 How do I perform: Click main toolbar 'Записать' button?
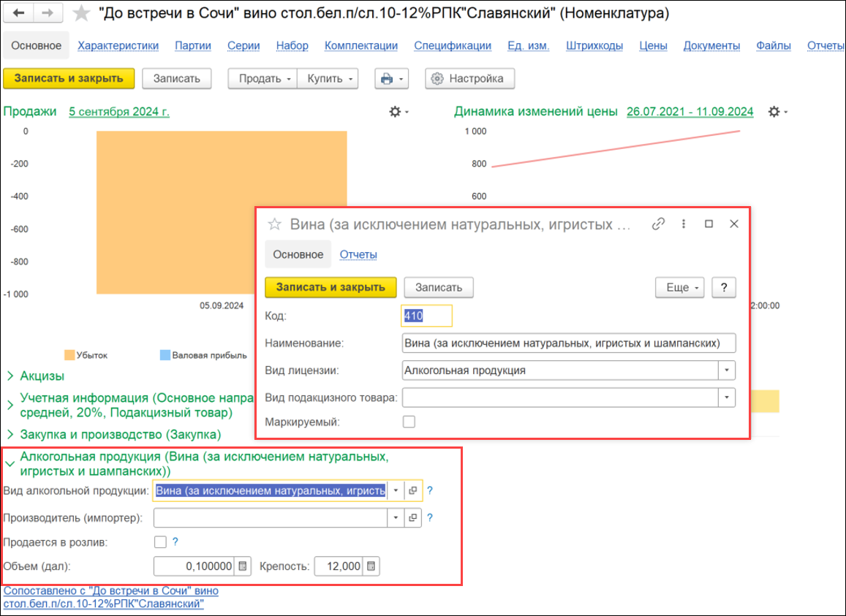click(x=176, y=79)
